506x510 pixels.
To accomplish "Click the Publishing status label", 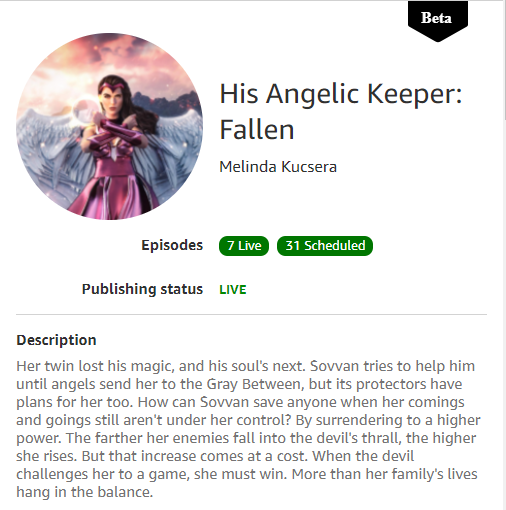I will 142,289.
